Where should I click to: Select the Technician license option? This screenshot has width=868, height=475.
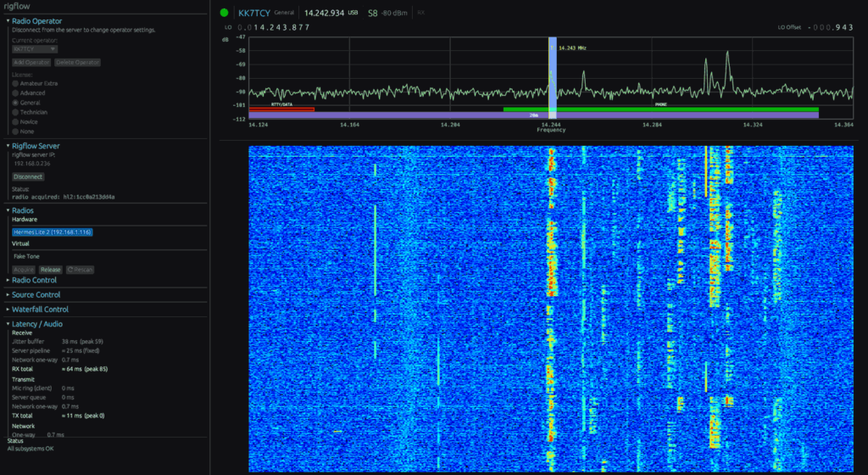(x=15, y=112)
